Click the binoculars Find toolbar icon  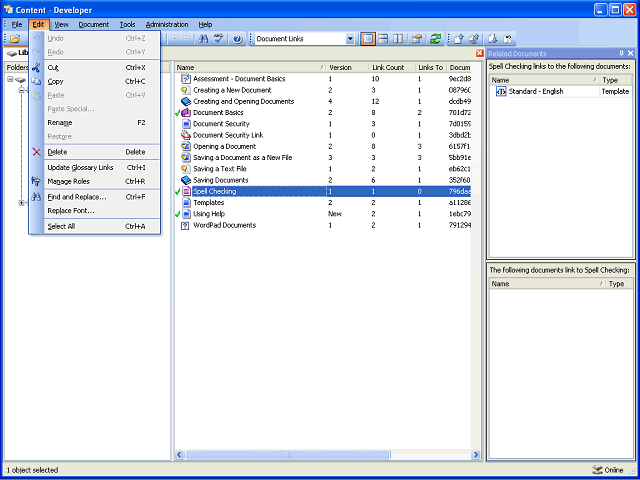point(203,39)
